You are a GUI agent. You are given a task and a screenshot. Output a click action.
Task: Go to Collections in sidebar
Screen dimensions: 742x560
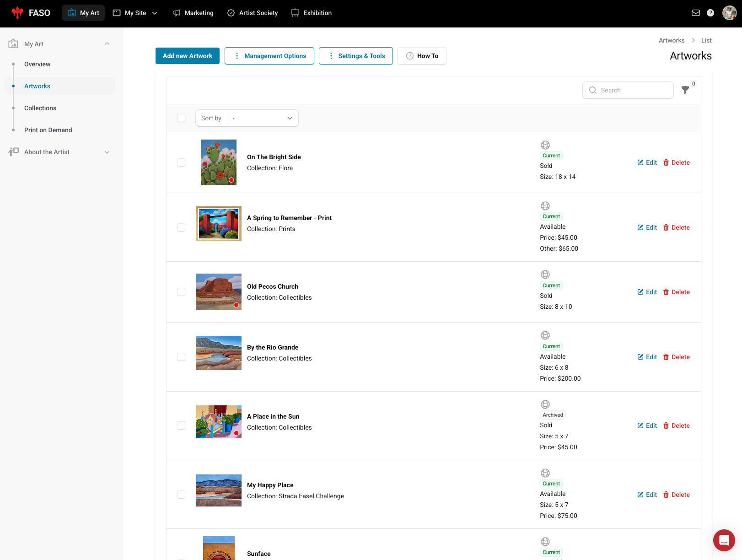40,108
